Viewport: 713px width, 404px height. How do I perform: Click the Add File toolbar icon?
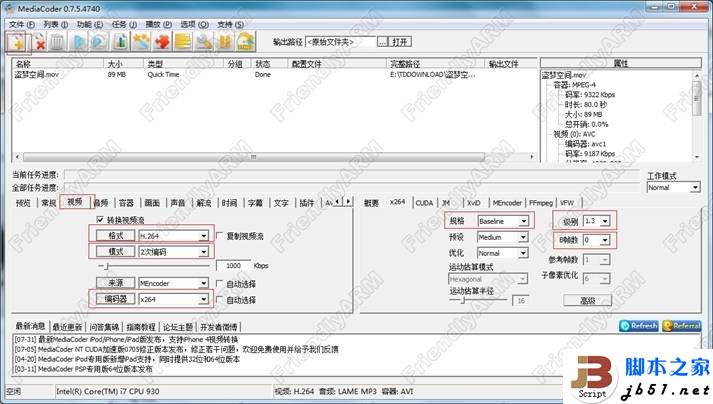click(18, 42)
